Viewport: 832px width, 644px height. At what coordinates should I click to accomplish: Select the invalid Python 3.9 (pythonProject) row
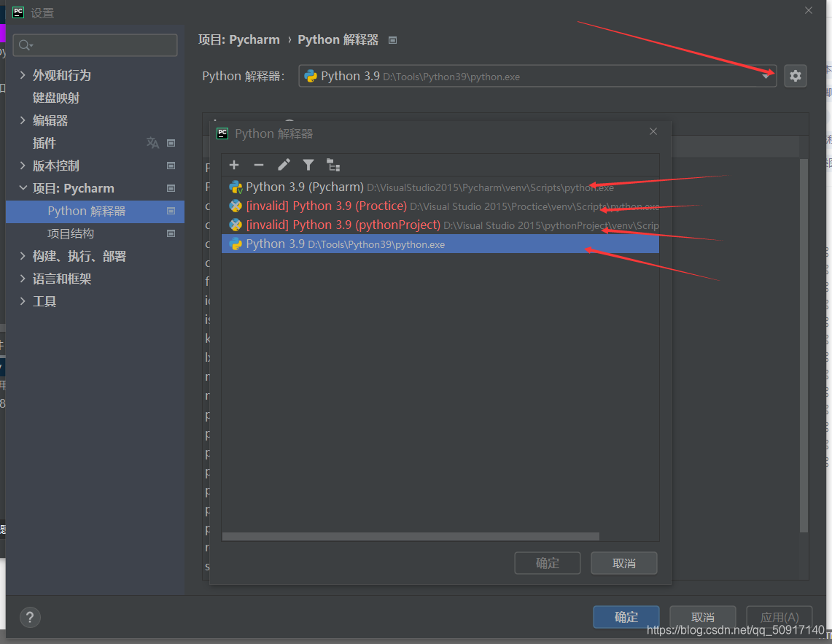[x=440, y=225]
